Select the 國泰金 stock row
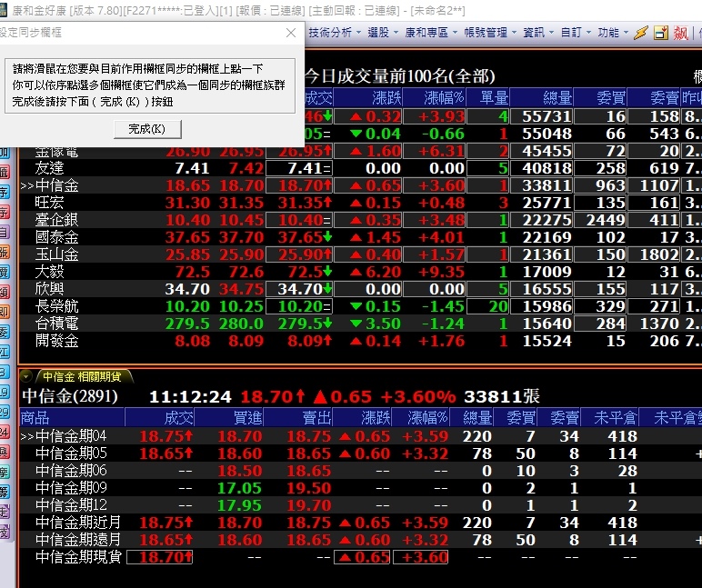The height and width of the screenshot is (588, 702). 360,237
